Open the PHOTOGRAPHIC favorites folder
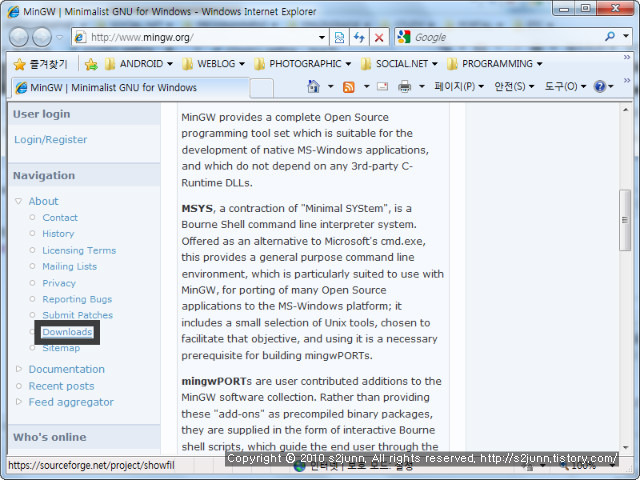The height and width of the screenshot is (480, 640). pyautogui.click(x=302, y=64)
